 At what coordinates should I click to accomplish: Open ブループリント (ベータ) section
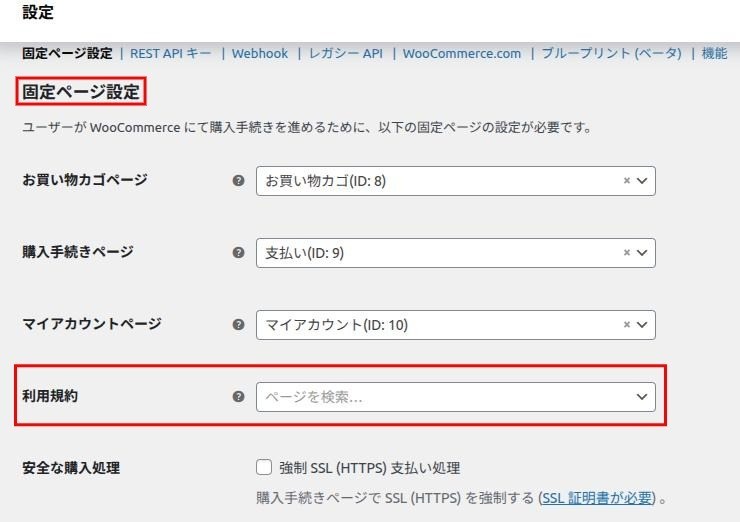(611, 54)
